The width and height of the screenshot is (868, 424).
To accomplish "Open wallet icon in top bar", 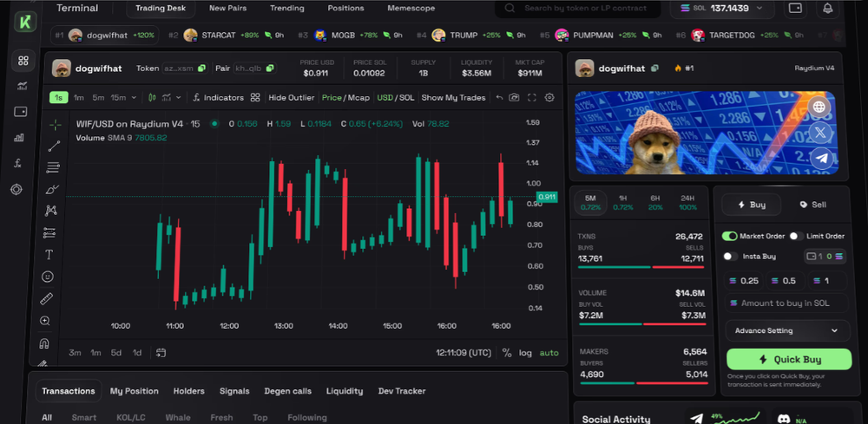I will click(795, 9).
